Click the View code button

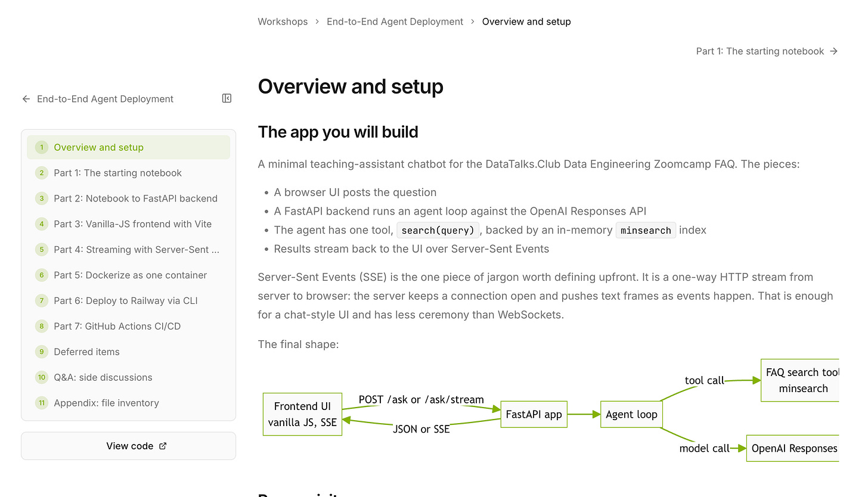click(x=128, y=446)
